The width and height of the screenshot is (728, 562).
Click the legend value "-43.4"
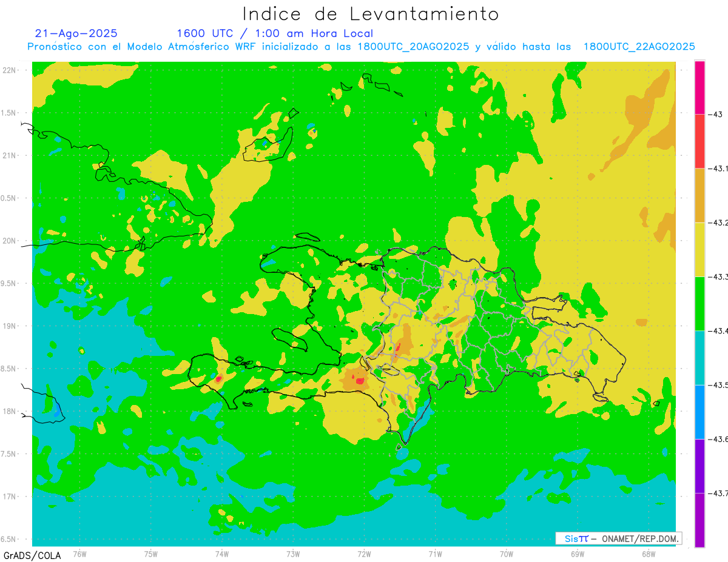click(718, 330)
